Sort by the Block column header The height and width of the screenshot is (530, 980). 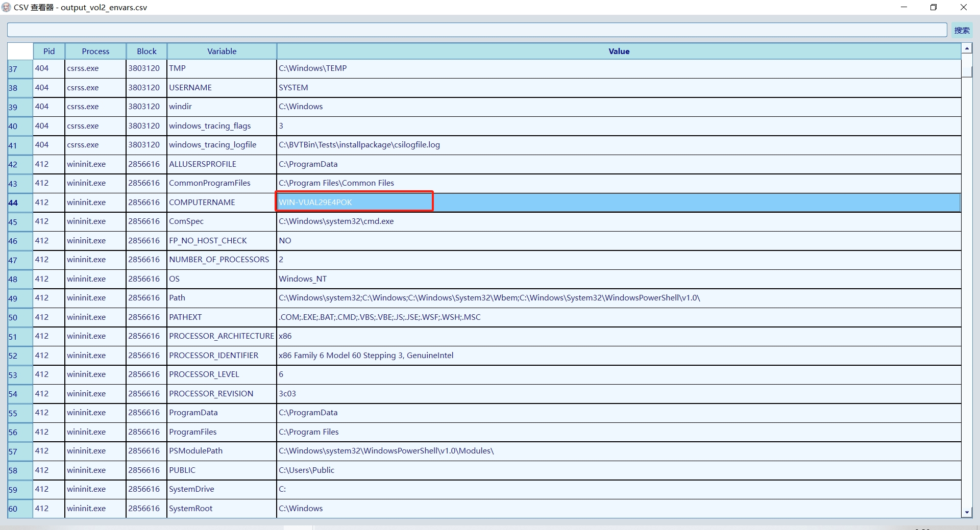click(146, 51)
